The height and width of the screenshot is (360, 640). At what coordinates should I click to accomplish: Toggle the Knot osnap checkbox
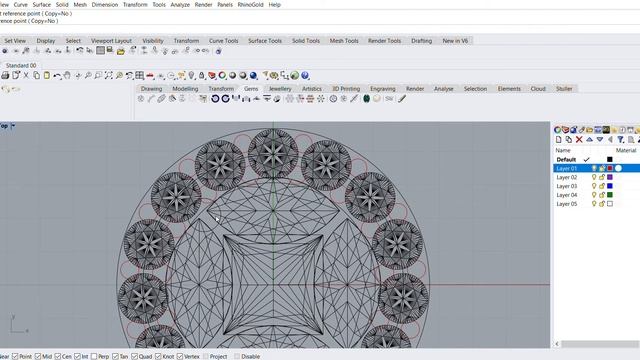(158, 356)
